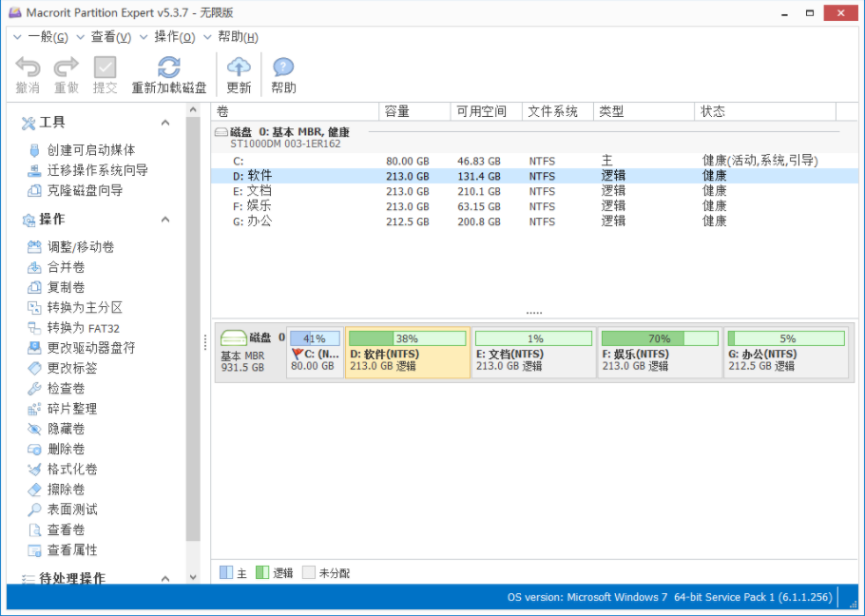The height and width of the screenshot is (616, 865).
Task: Click 合并卷 icon in operations
Action: [34, 267]
